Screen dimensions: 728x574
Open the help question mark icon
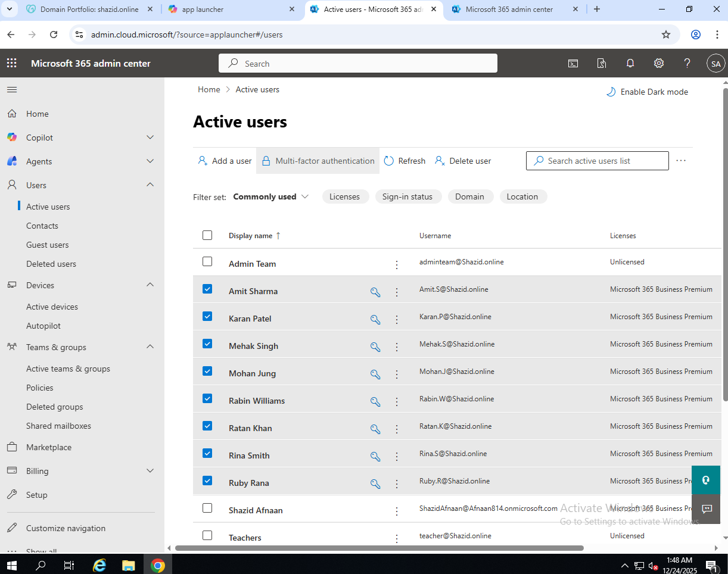687,63
